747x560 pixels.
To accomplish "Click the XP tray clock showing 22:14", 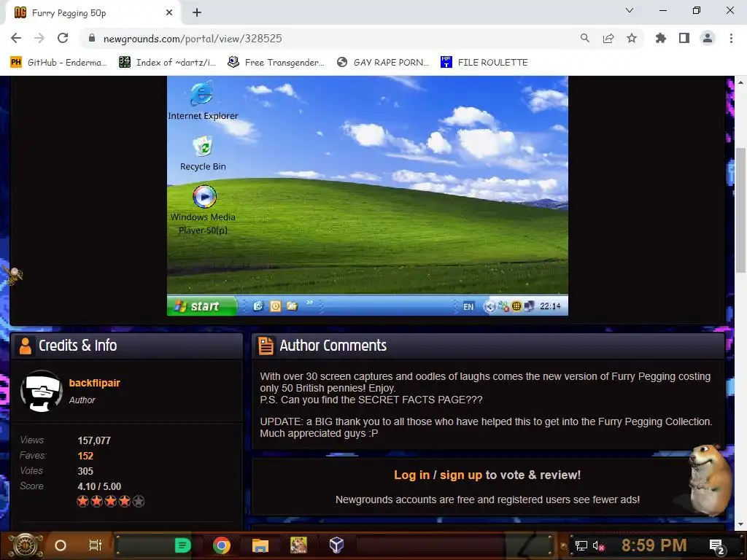I will point(550,306).
